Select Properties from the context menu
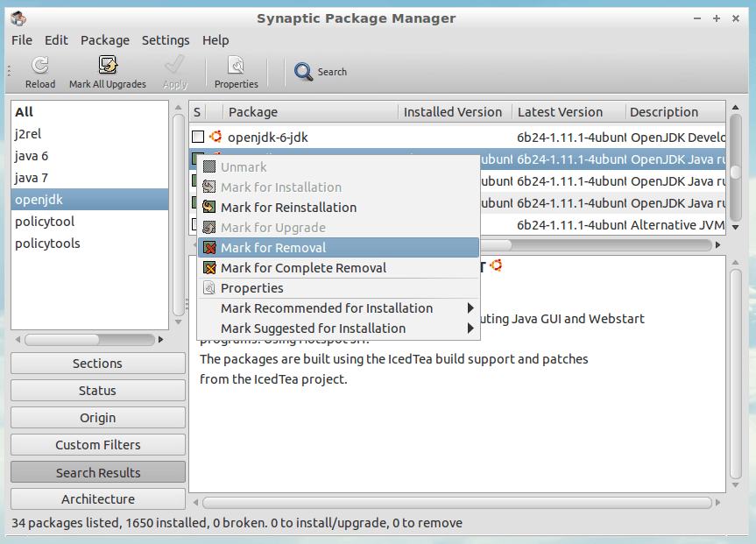Viewport: 756px width, 544px height. [338, 288]
